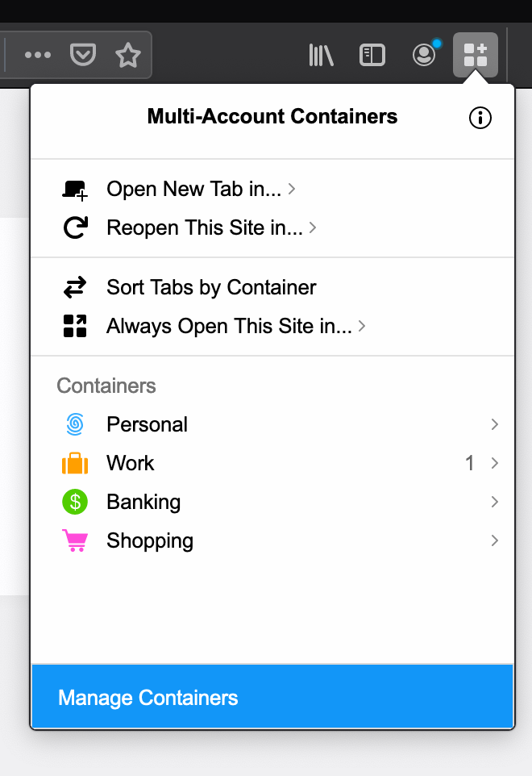Click the Firefox Library icon
The image size is (532, 776).
click(321, 54)
